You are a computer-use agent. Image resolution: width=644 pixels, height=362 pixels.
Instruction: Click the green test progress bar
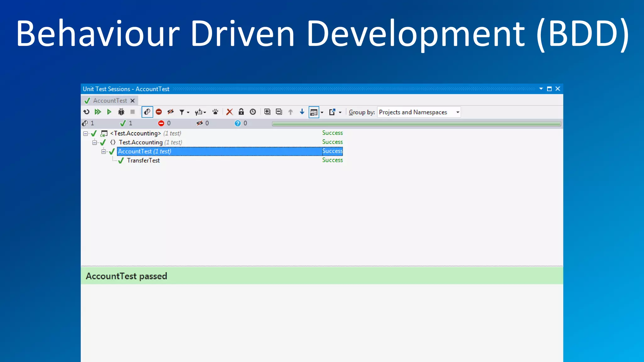[416, 124]
